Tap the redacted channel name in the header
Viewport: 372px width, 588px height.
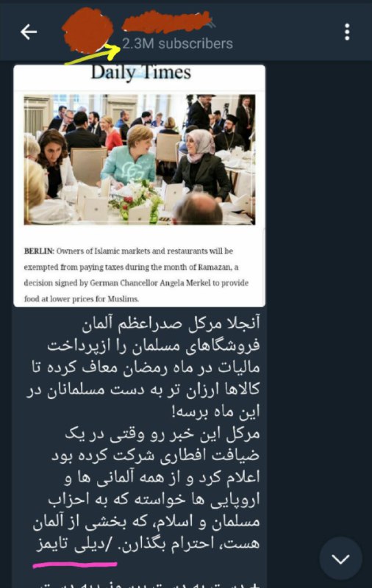[x=167, y=22]
